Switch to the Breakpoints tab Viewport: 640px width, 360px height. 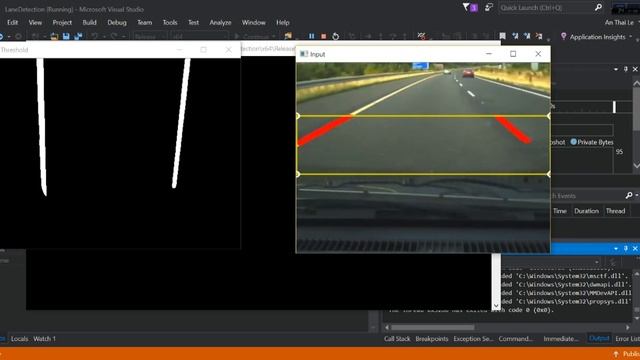point(432,339)
